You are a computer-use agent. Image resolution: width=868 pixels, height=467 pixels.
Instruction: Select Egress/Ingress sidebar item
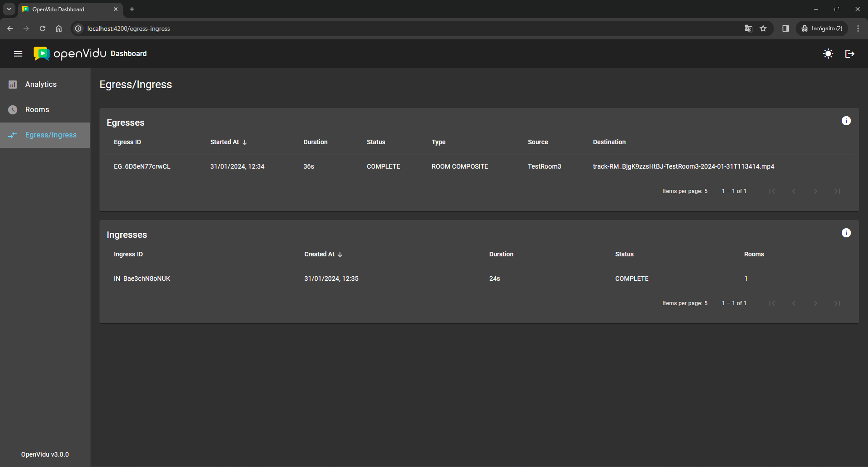(x=51, y=135)
